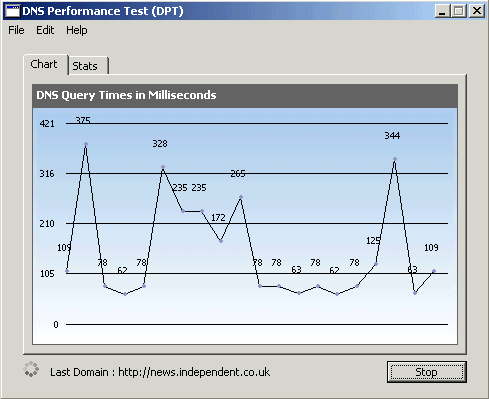Click the last 109 ms data point
Viewport: 489px width, 399px height.
coord(434,271)
